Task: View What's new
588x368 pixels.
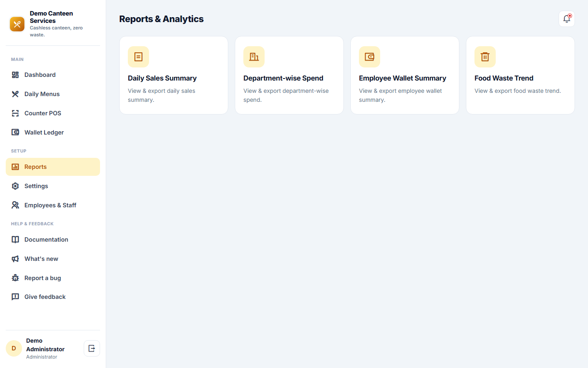Action: [53, 259]
